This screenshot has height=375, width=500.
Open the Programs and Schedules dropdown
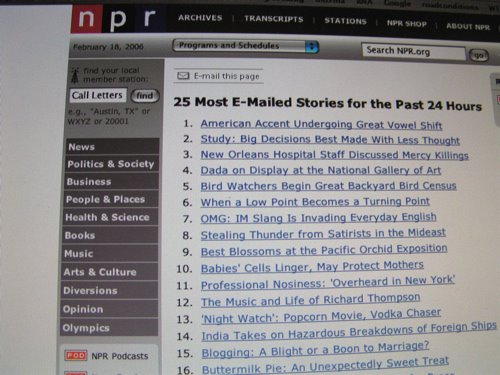245,46
